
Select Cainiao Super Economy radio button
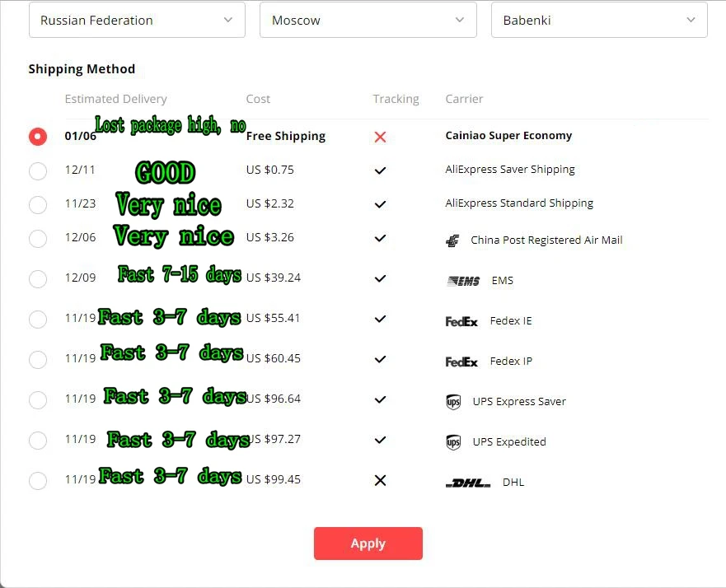tap(38, 137)
